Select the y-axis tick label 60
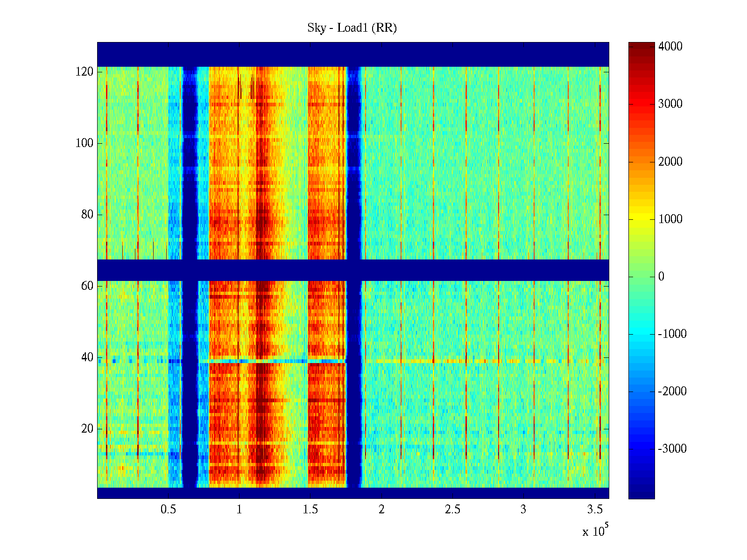747x560 pixels. 87,286
